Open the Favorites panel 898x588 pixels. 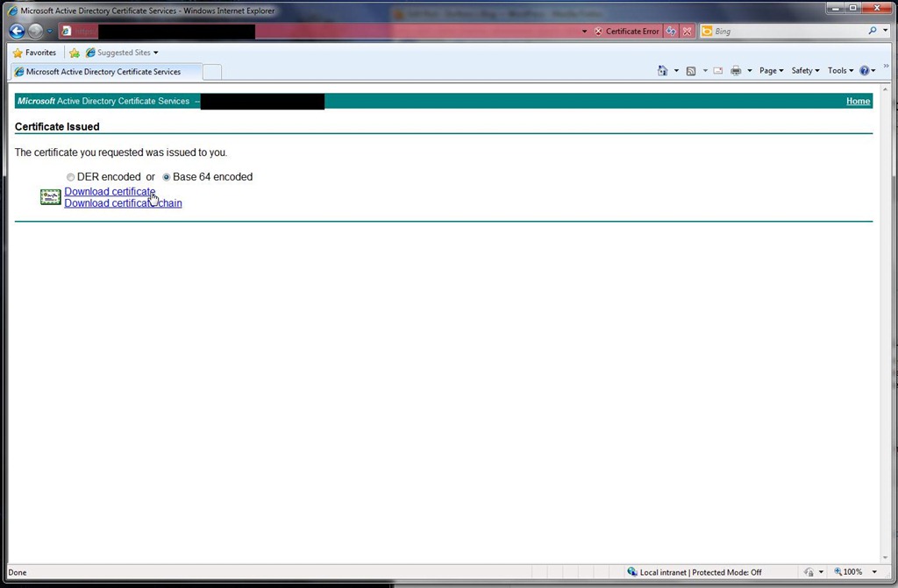tap(34, 53)
